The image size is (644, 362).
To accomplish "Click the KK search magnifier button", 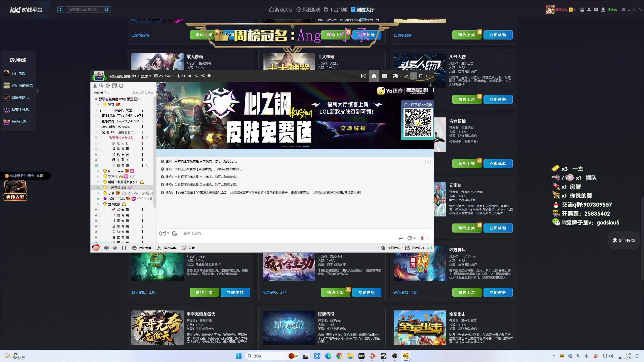I will [x=106, y=10].
